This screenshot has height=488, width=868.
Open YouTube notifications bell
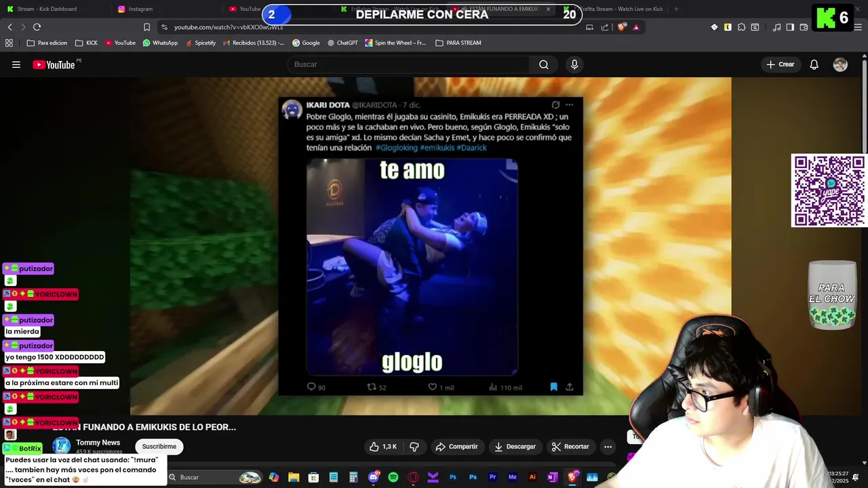[x=814, y=64]
